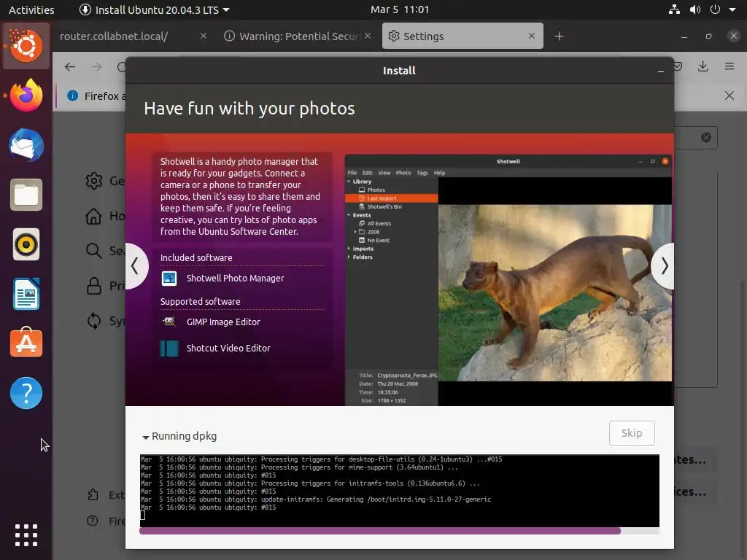Viewport: 747px width, 560px height.
Task: Click the Shotwell Photo Manager icon
Action: click(x=169, y=278)
